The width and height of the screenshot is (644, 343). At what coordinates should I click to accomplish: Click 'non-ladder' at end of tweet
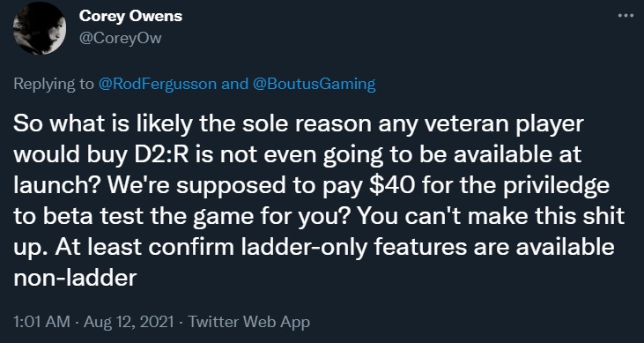pos(75,279)
